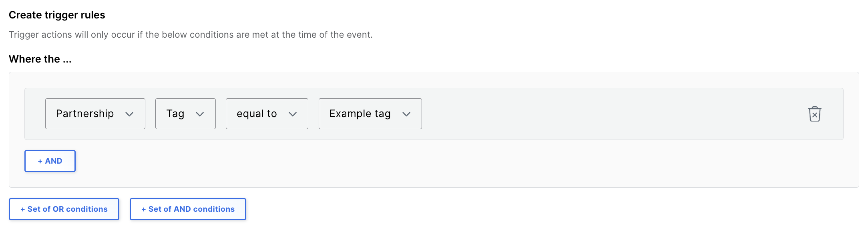Viewport: 868px width, 235px height.
Task: Click the chevron arrow beside Partnership
Action: (x=129, y=114)
